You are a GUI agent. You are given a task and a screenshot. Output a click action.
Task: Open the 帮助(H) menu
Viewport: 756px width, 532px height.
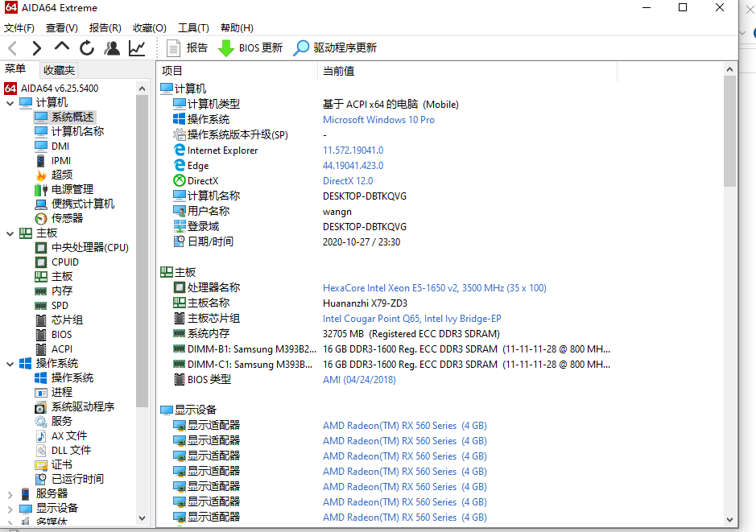pos(237,28)
